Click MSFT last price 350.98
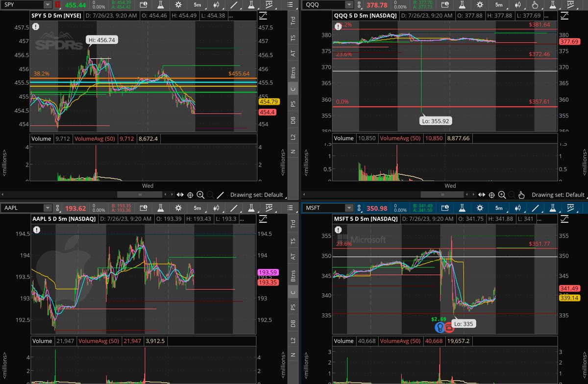Screen dimensions: 588x384 [377, 208]
